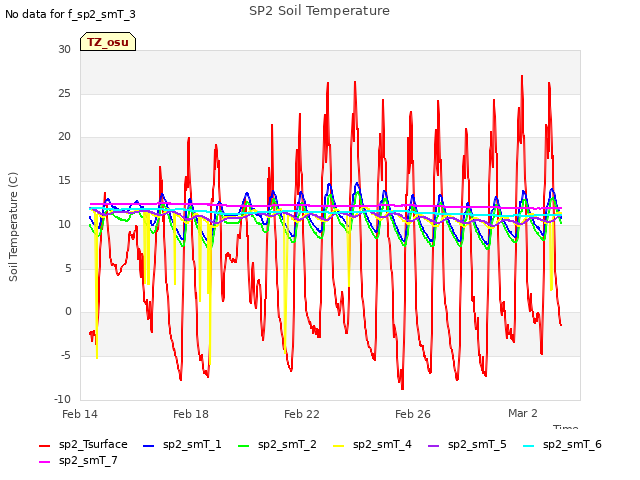This screenshot has height=480, width=640.
Task: Click the 25 y-axis tick label
Action: click(64, 93)
